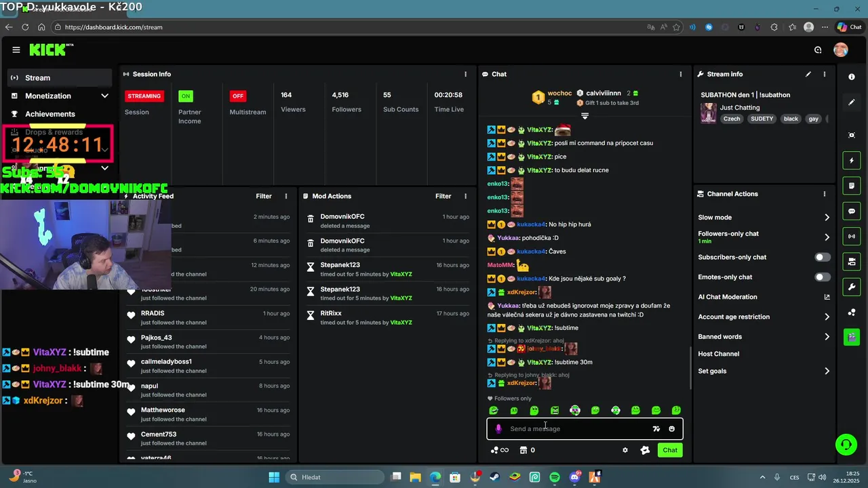Image resolution: width=868 pixels, height=488 pixels.
Task: Click the translate icon in chat input
Action: coord(656,428)
